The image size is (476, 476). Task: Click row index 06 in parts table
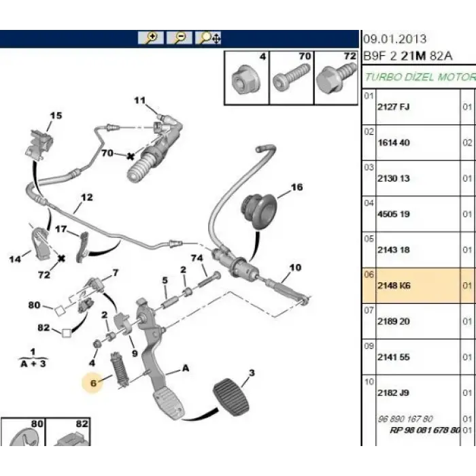tap(369, 275)
